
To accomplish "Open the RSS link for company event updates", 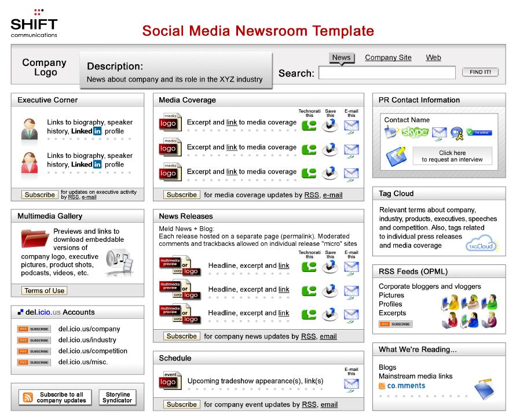I will 309,404.
